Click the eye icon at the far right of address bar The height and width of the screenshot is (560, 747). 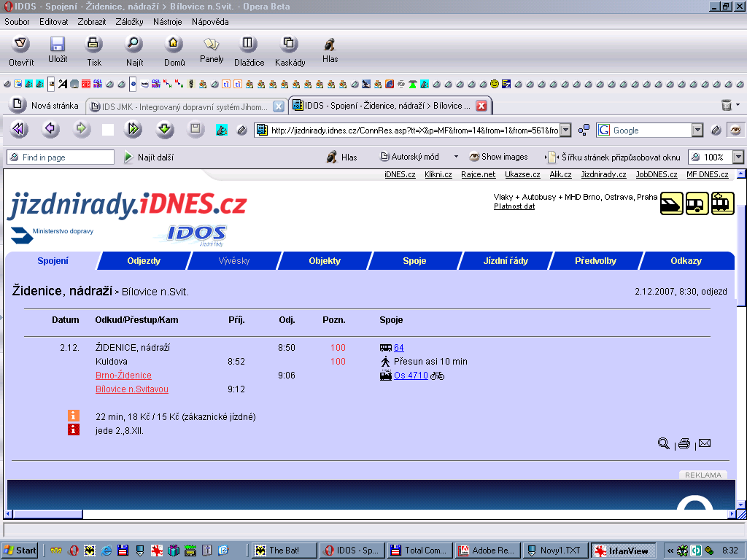735,130
